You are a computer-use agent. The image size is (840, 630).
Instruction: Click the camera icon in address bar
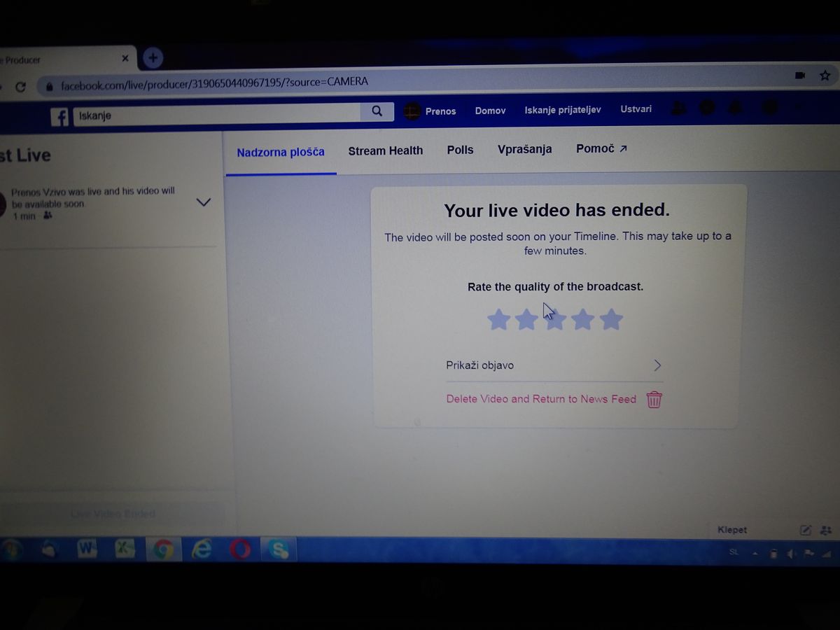pos(799,76)
